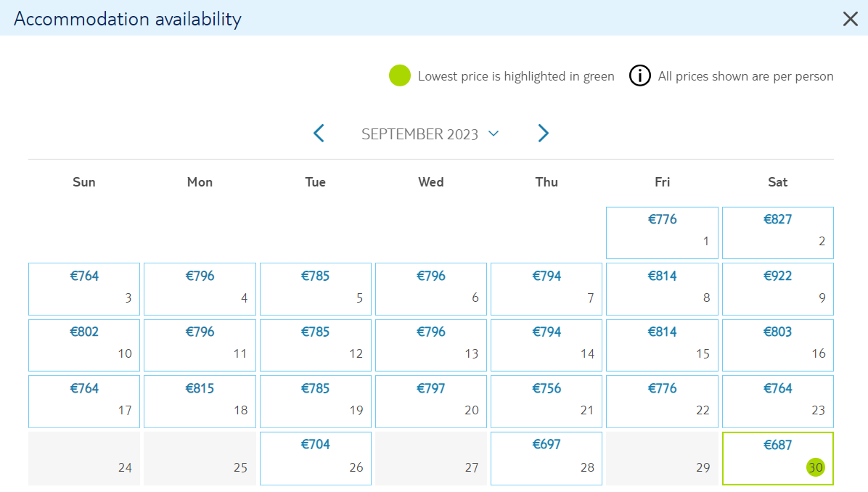Choose September 28 at €697
This screenshot has width=868, height=492.
[546, 458]
